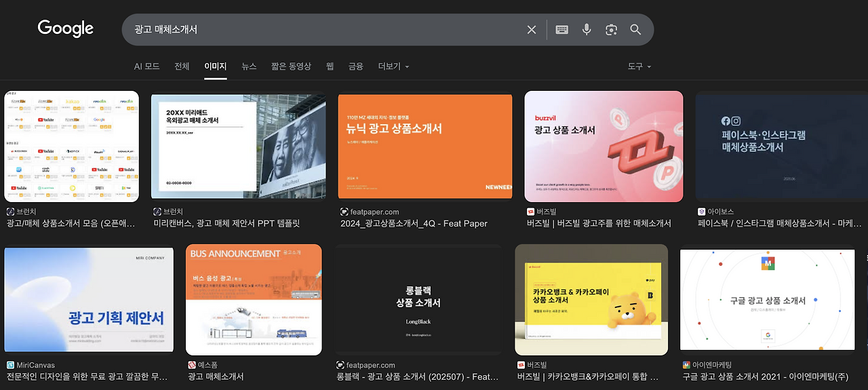Submit the search with the magnifier icon
This screenshot has height=390, width=868.
pos(635,30)
